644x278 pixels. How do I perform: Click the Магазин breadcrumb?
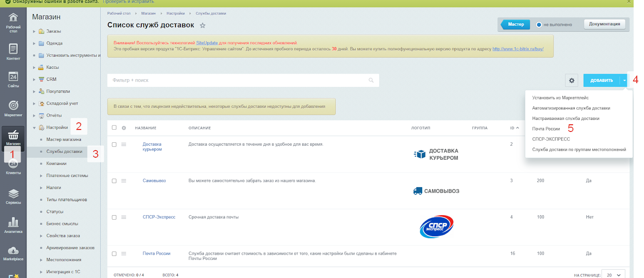[148, 13]
